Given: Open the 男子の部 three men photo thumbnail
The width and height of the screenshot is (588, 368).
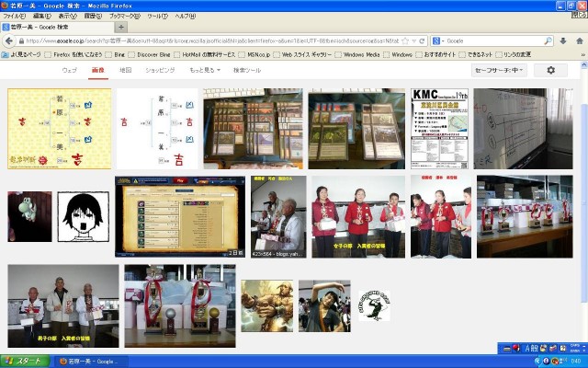Looking at the screenshot, I should 63,306.
